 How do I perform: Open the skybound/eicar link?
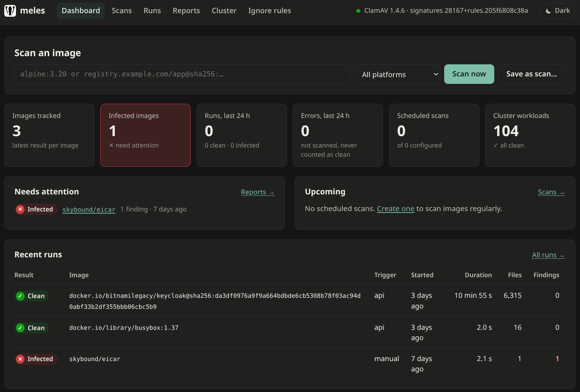click(x=89, y=210)
